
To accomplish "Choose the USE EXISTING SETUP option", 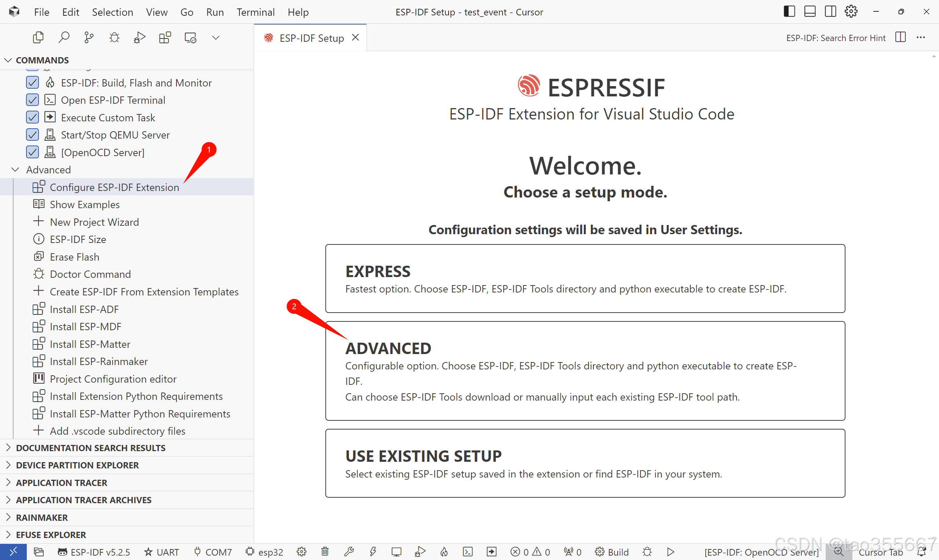I will 585,463.
